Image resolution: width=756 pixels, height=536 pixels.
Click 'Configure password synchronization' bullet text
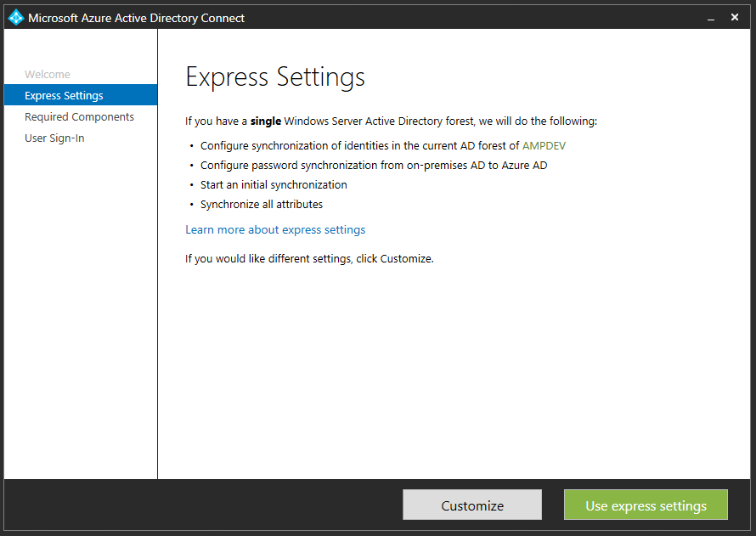coord(374,166)
